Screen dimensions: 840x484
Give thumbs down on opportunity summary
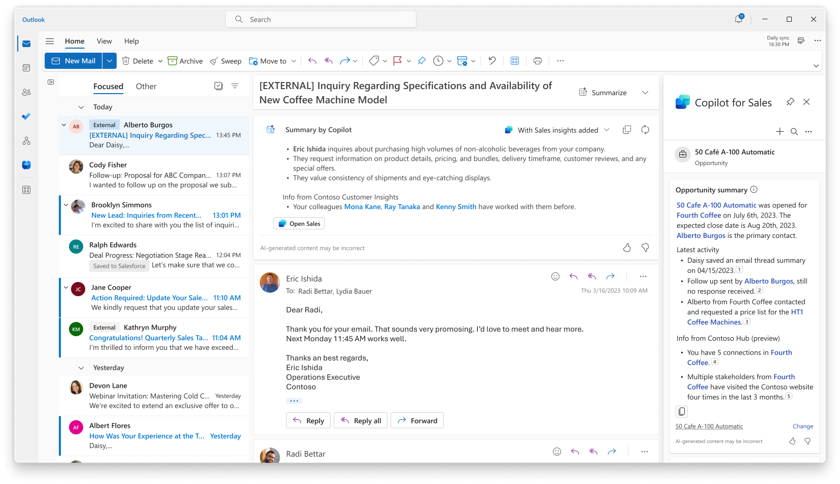807,441
